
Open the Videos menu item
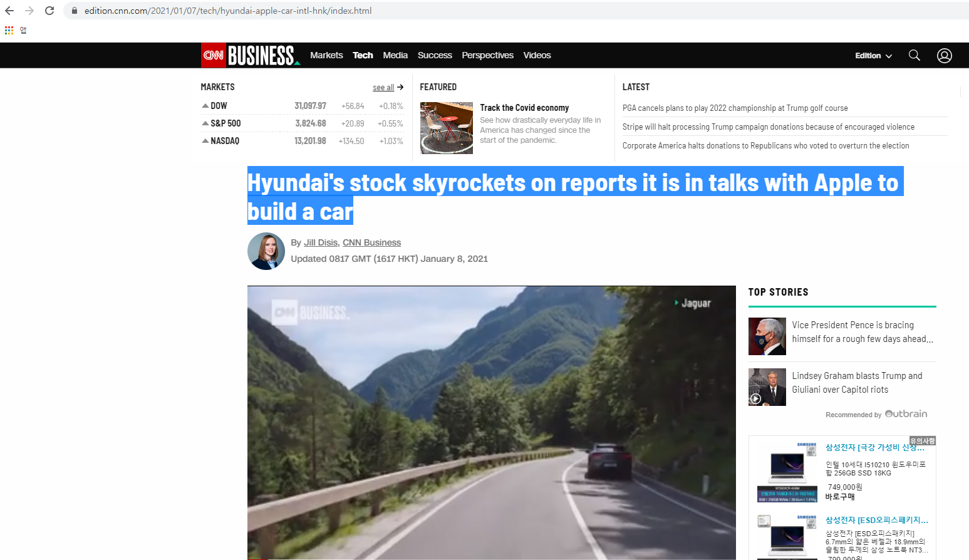537,55
